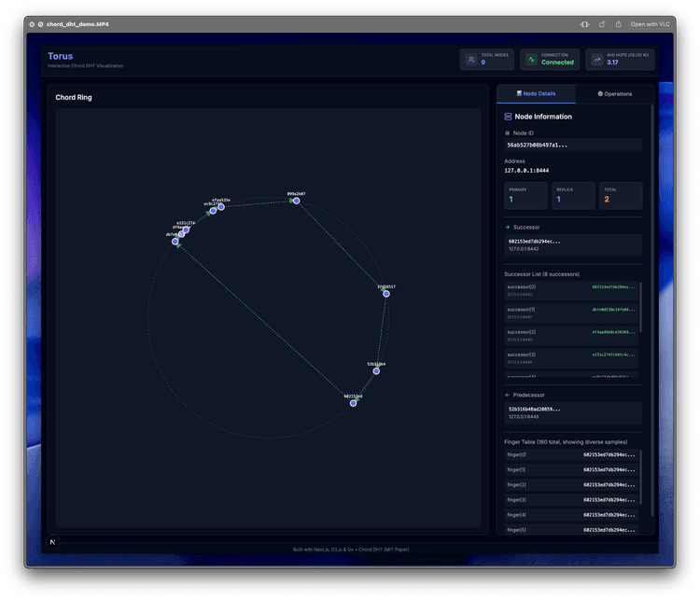Screen dimensions: 700x600
Task: Click the Torus title link
Action: pyautogui.click(x=60, y=56)
